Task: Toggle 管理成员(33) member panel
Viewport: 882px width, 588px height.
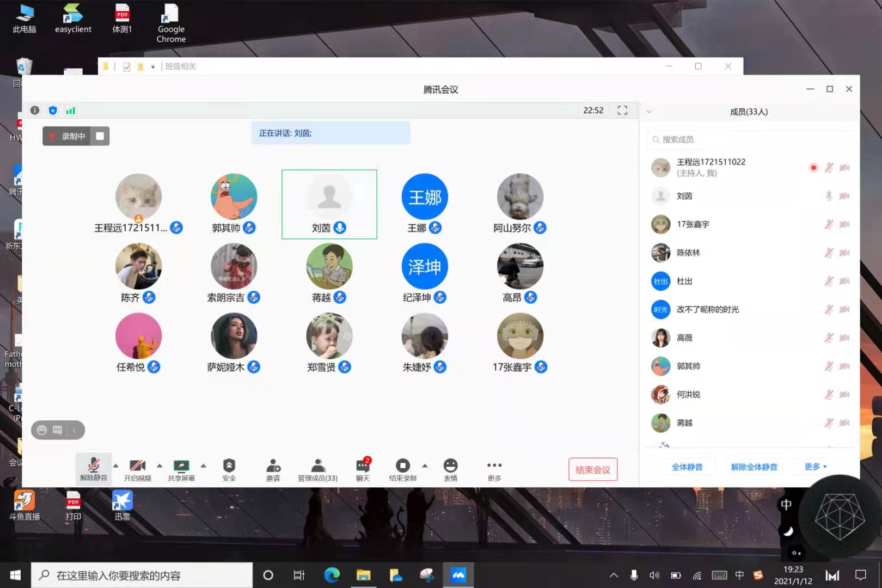Action: click(317, 470)
